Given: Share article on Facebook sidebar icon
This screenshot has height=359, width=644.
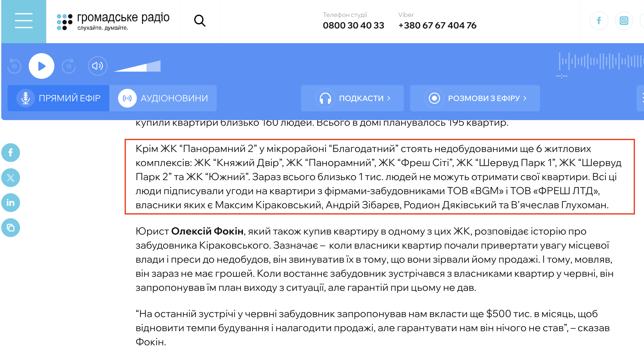Looking at the screenshot, I should coord(11,153).
